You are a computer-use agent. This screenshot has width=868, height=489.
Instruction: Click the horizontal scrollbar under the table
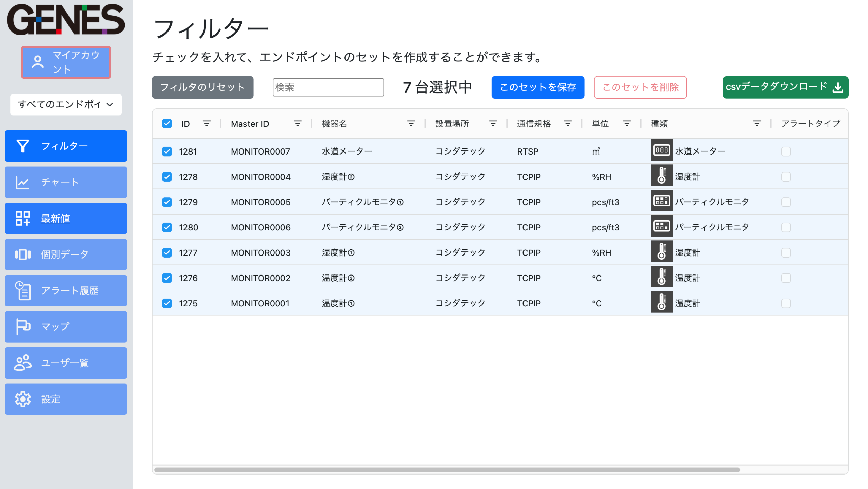pos(447,470)
